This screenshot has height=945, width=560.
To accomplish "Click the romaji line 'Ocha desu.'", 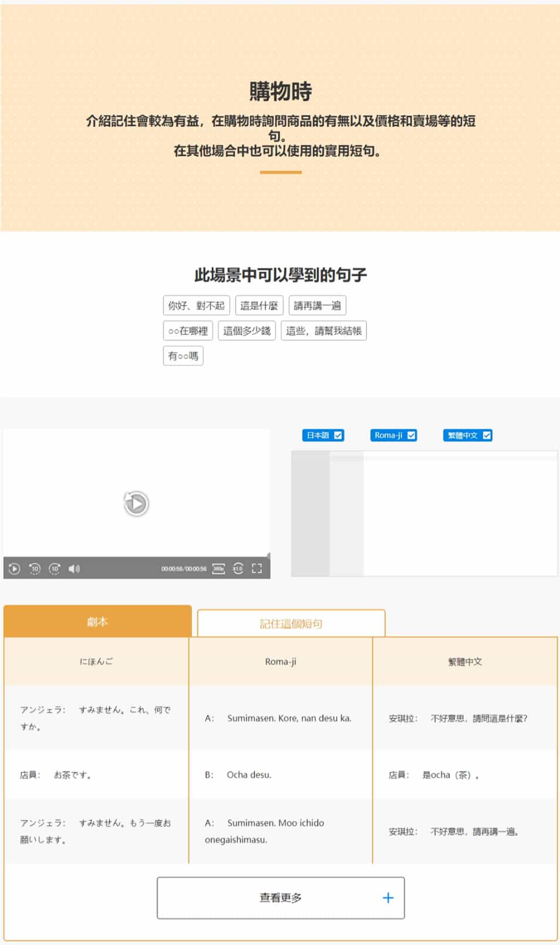I will [x=249, y=775].
